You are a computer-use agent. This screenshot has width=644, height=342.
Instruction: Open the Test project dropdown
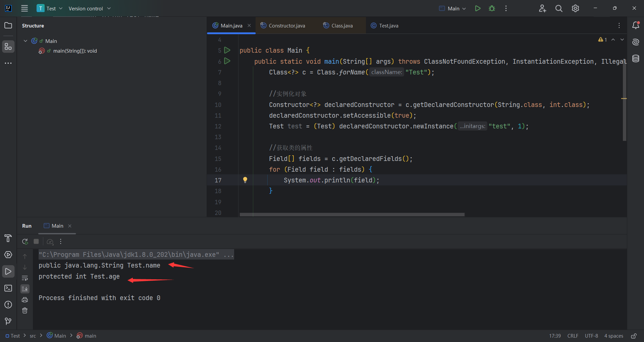(x=50, y=8)
